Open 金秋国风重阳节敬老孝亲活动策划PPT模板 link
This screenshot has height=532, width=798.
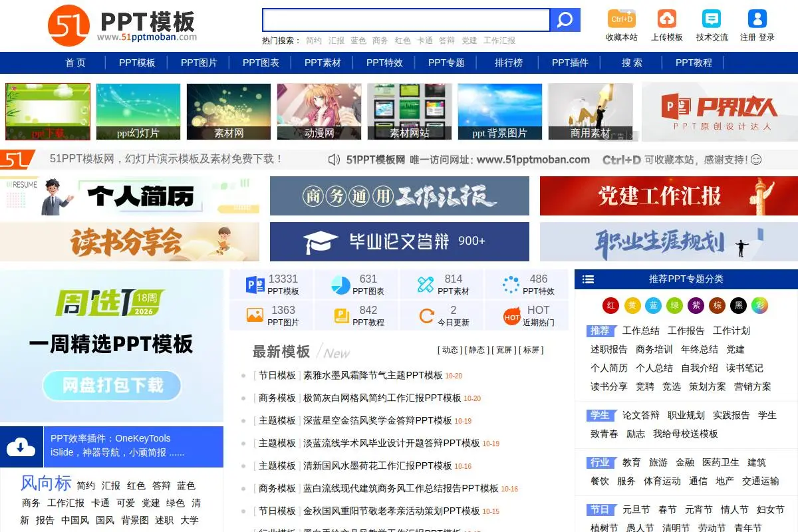[x=392, y=511]
